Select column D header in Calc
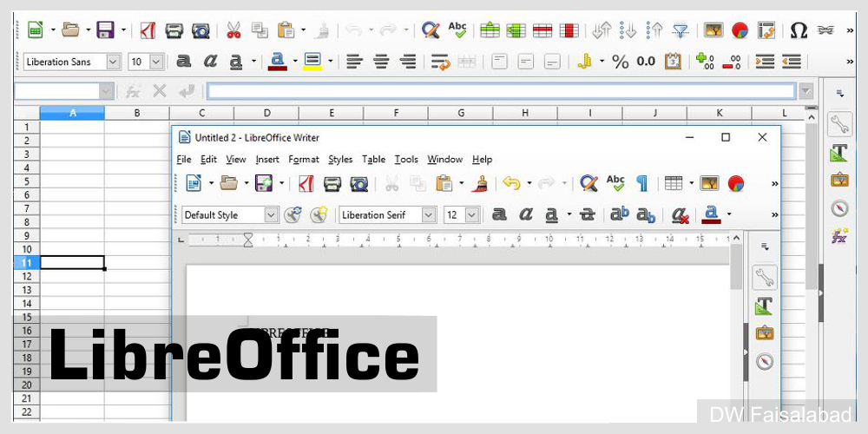The height and width of the screenshot is (434, 868). [266, 113]
